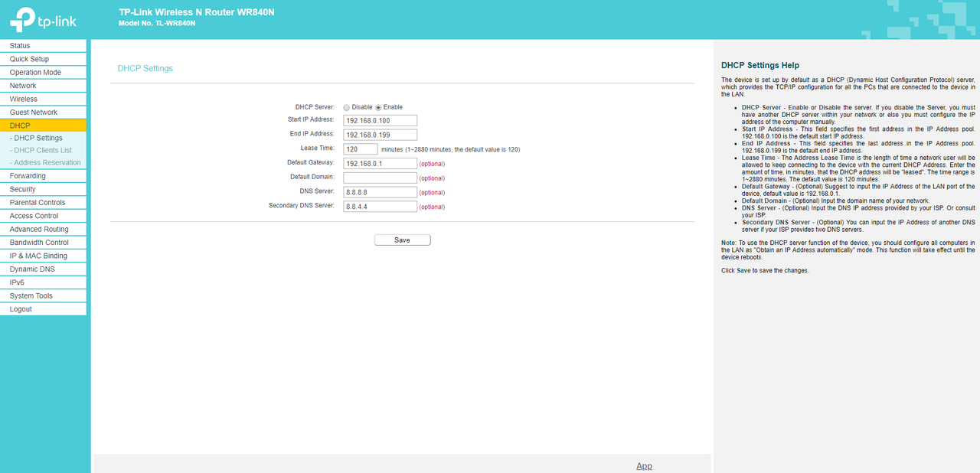This screenshot has height=473, width=980.
Task: Click the End IP Address field
Action: click(x=380, y=135)
